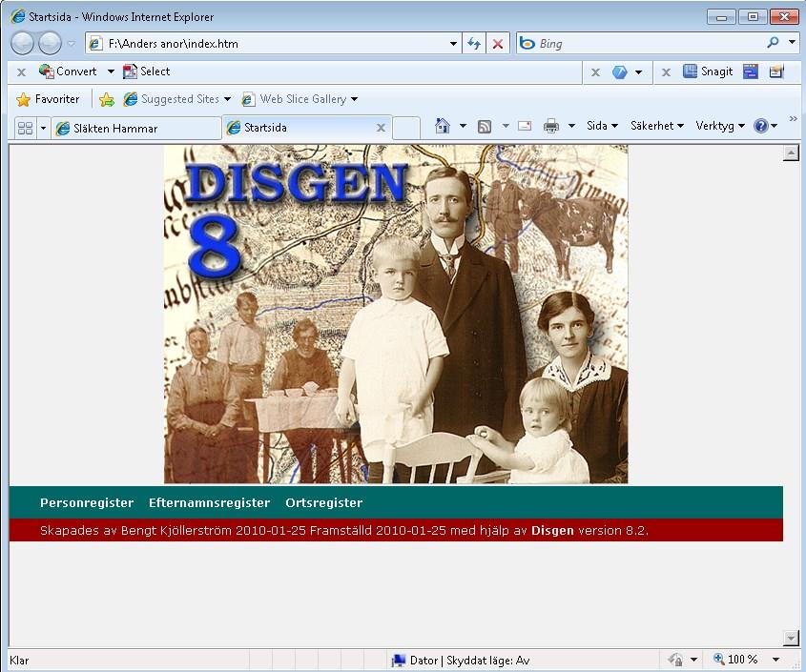Click the status bar security lock icon

tap(675, 660)
